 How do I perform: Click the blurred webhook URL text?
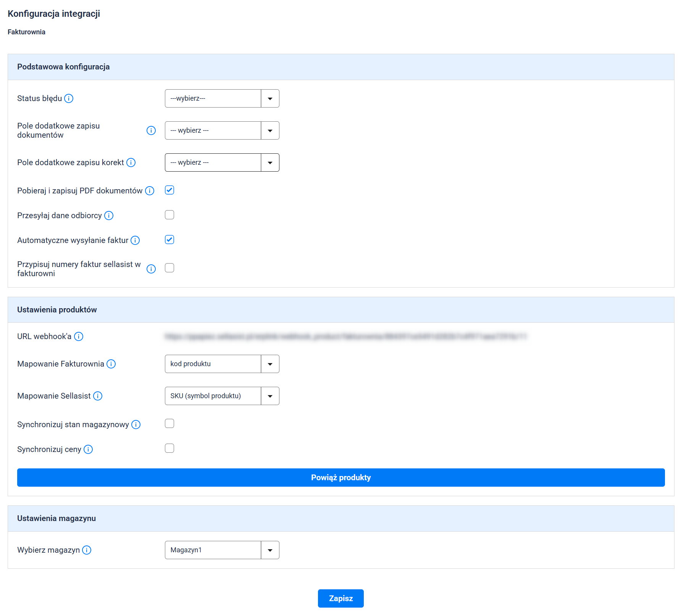[345, 336]
